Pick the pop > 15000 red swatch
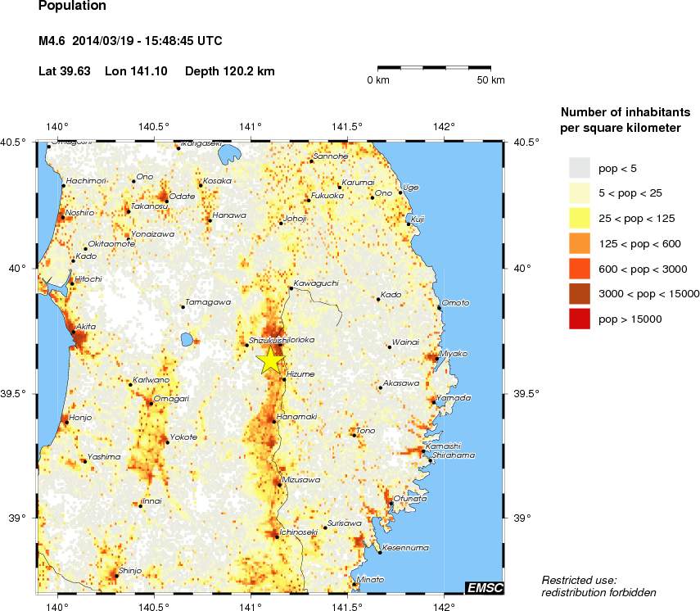The image size is (700, 611). point(579,319)
